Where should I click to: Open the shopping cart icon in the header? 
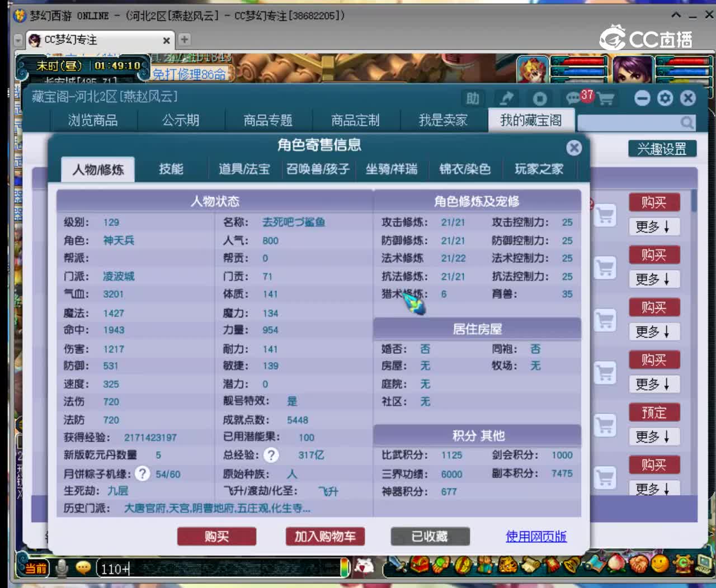coord(606,99)
